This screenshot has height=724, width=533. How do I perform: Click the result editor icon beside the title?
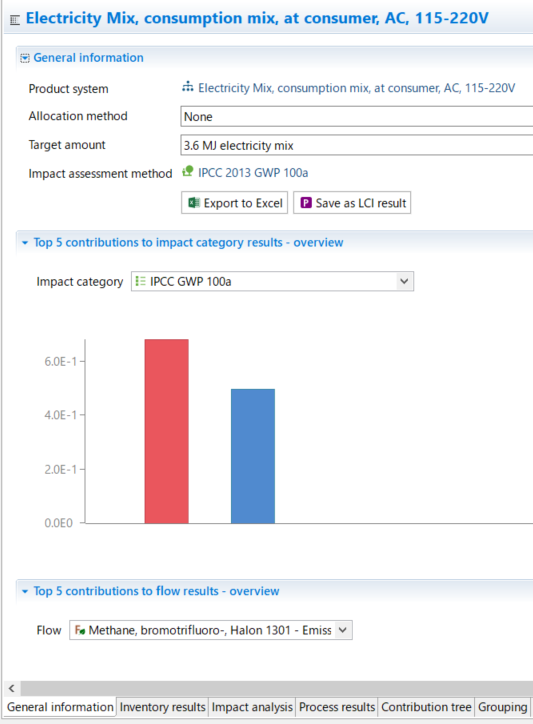[15, 20]
